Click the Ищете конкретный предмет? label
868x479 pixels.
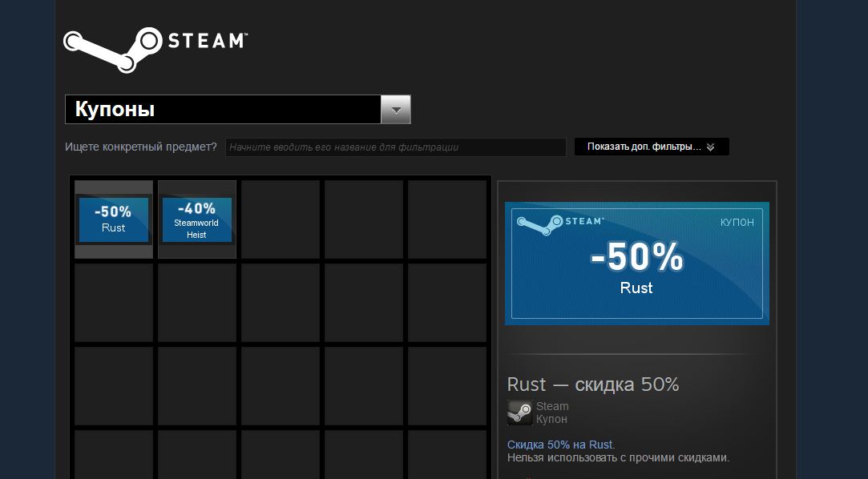point(140,147)
